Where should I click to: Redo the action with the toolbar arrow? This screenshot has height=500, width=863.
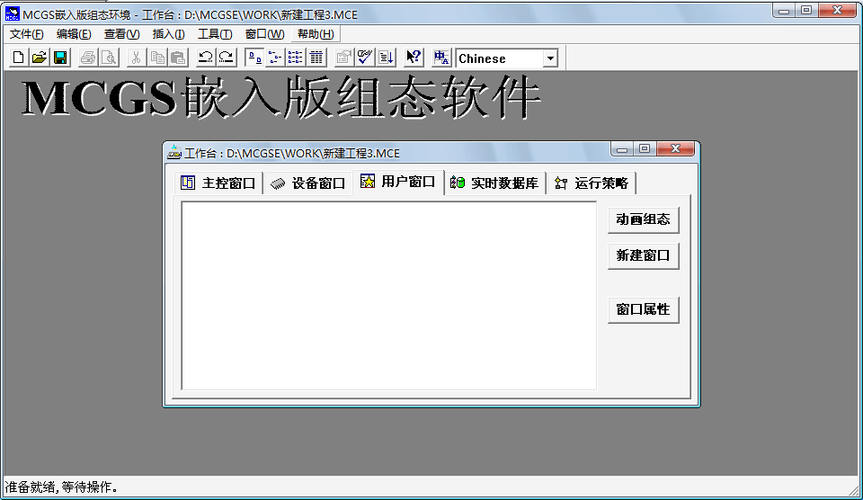click(226, 57)
